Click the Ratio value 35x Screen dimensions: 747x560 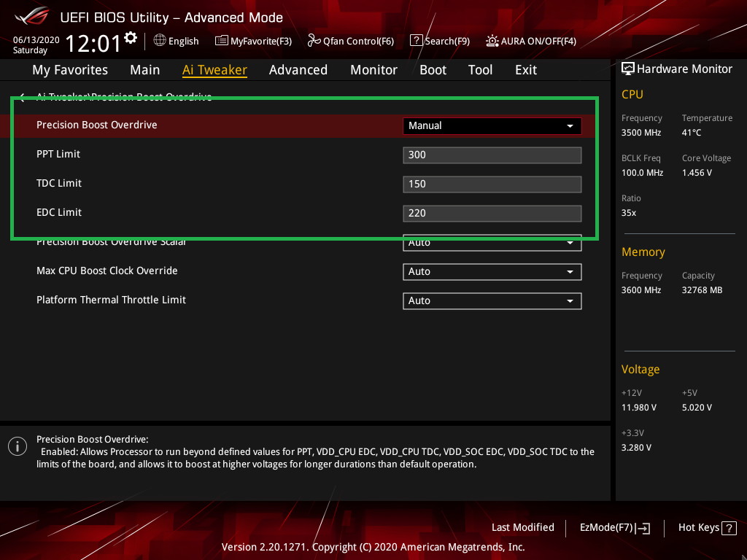(629, 213)
